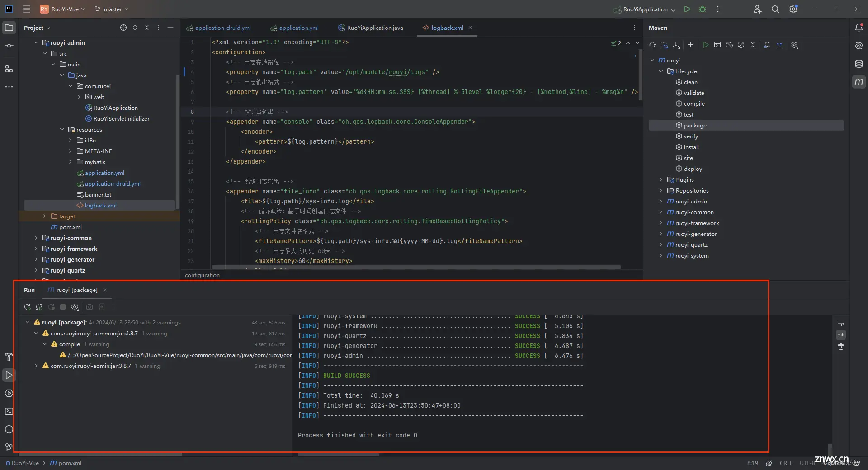Open the Notifications bell
Viewport: 868px width, 470px height.
tap(859, 28)
